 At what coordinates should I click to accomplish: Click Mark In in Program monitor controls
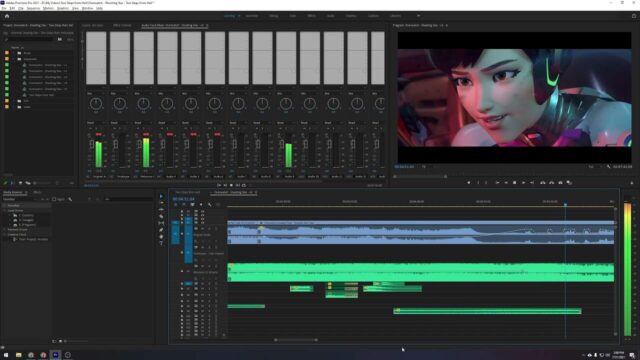point(478,183)
